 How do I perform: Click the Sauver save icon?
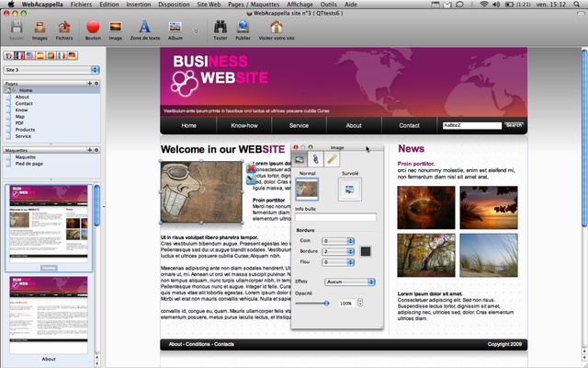pos(17,28)
